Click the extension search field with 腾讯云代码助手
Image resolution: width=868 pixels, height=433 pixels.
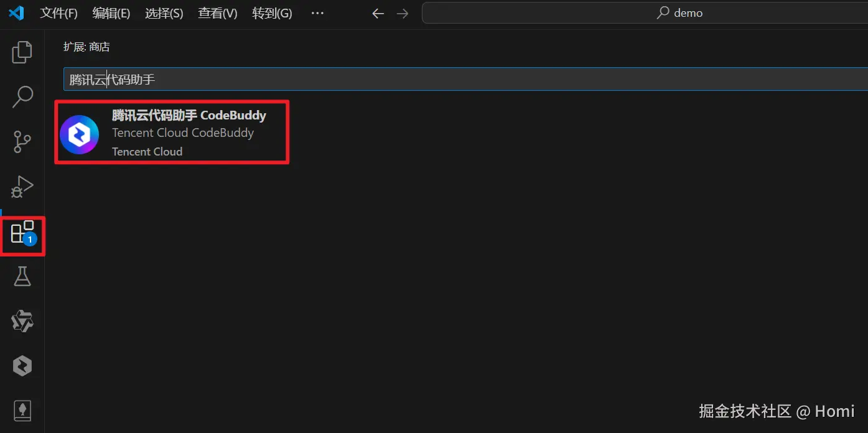click(x=465, y=79)
